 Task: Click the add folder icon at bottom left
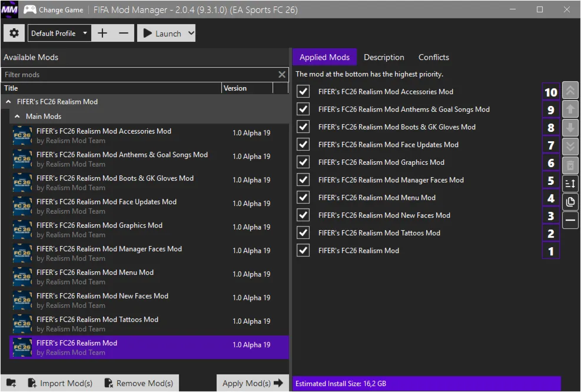coord(11,383)
